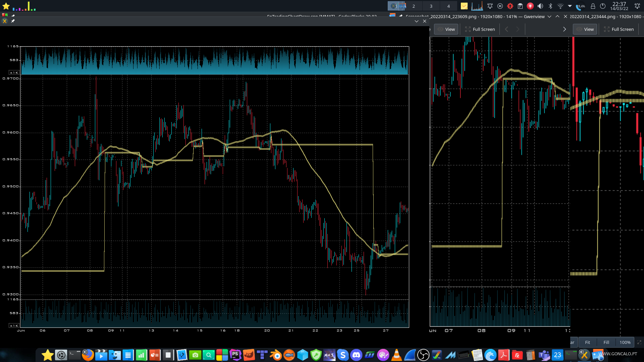This screenshot has width=644, height=362.
Task: Toggle Full Screen in 20220314_223444 Gwenview window
Action: click(619, 29)
